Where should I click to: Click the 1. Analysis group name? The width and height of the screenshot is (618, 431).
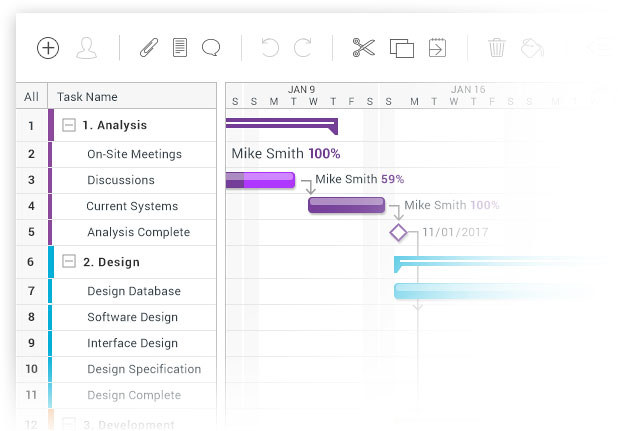click(x=114, y=125)
